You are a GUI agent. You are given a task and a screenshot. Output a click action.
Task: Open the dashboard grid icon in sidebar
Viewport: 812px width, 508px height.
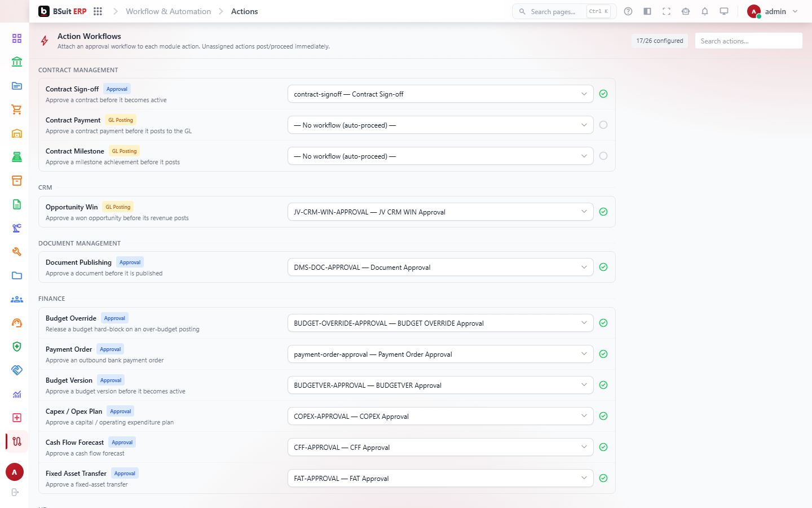point(17,38)
